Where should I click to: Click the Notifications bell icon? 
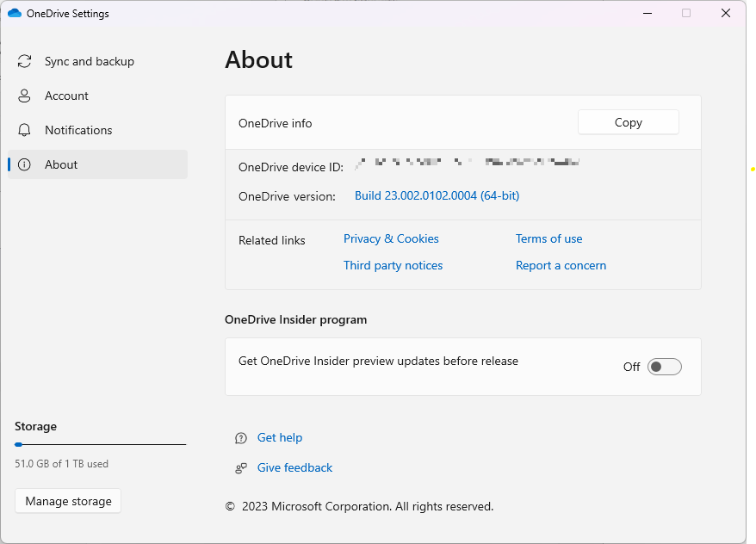[24, 130]
